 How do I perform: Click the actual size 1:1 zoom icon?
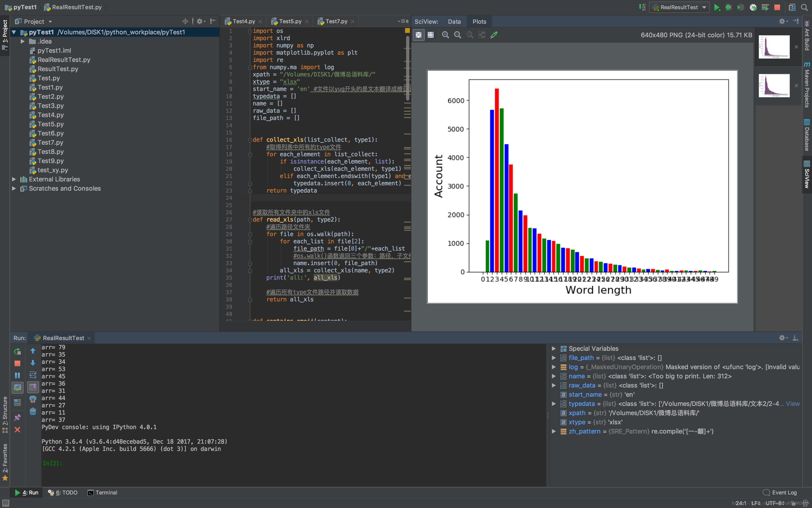coord(470,35)
